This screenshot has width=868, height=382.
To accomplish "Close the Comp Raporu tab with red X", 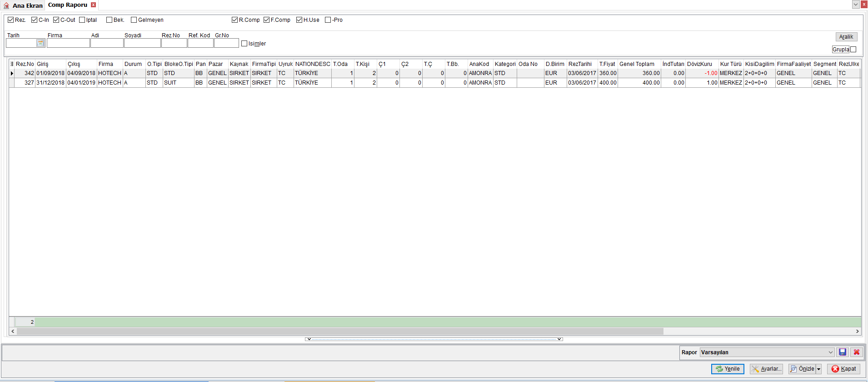I will [x=93, y=5].
